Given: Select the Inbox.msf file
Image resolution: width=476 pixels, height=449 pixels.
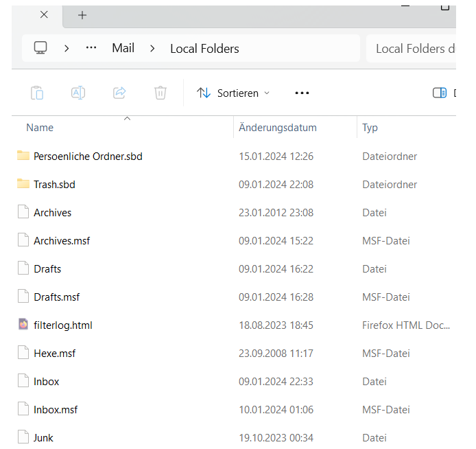Looking at the screenshot, I should tap(56, 410).
